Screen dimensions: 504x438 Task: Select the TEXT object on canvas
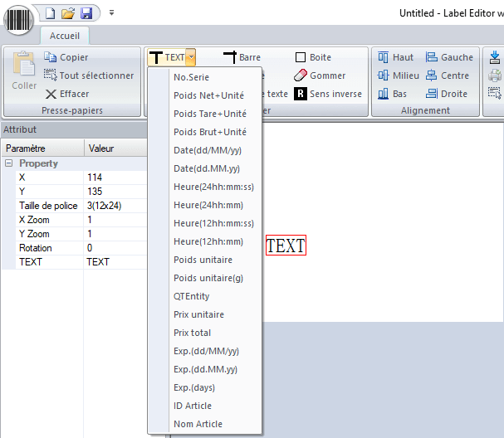(x=286, y=246)
